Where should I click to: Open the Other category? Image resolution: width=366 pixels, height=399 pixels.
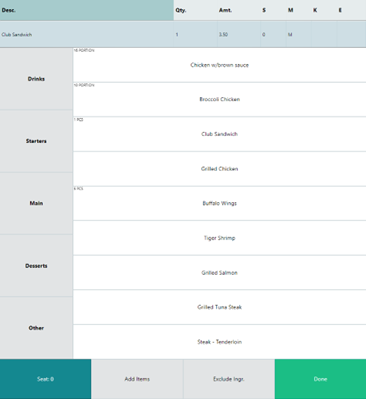(x=36, y=328)
